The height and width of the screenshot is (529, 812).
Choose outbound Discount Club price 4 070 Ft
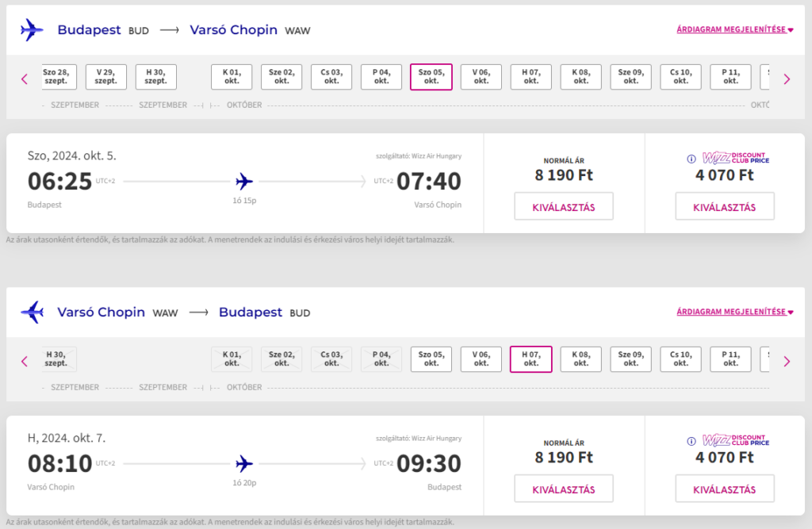[x=725, y=207]
